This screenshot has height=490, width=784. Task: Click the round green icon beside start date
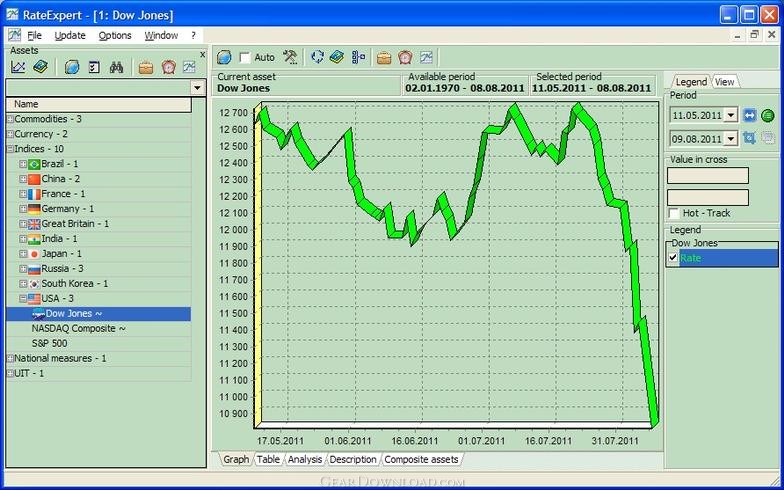pyautogui.click(x=768, y=116)
